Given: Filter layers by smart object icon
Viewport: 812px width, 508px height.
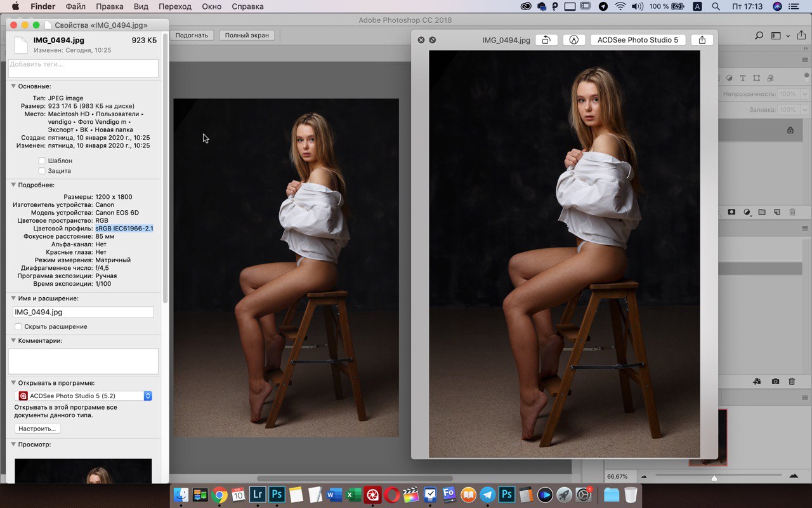Looking at the screenshot, I should click(x=770, y=78).
